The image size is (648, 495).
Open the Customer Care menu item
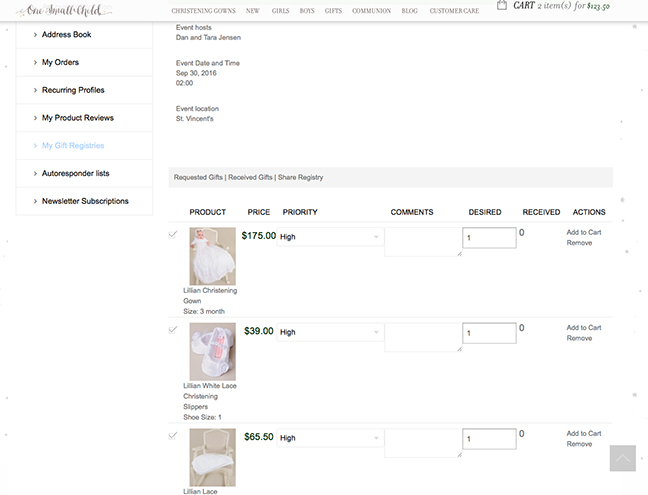pyautogui.click(x=453, y=10)
